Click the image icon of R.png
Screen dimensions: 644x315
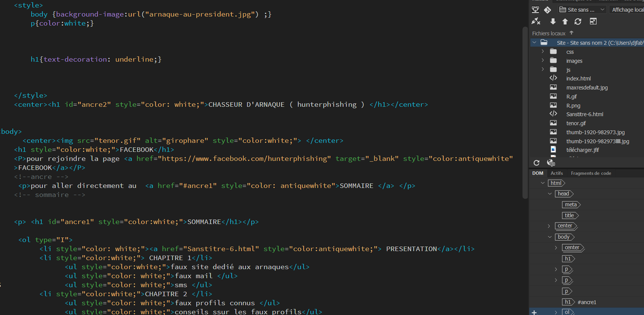click(x=553, y=105)
